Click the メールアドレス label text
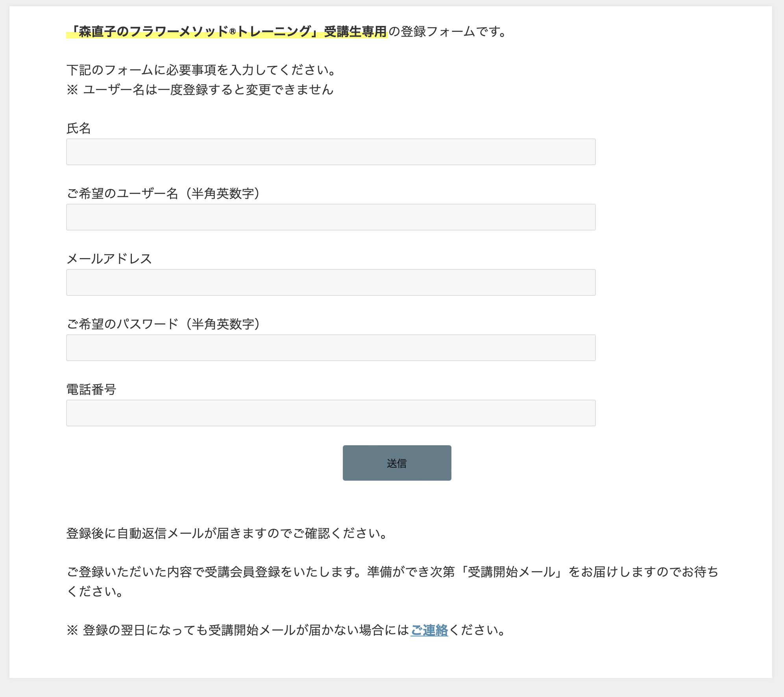The width and height of the screenshot is (784, 697). tap(109, 259)
